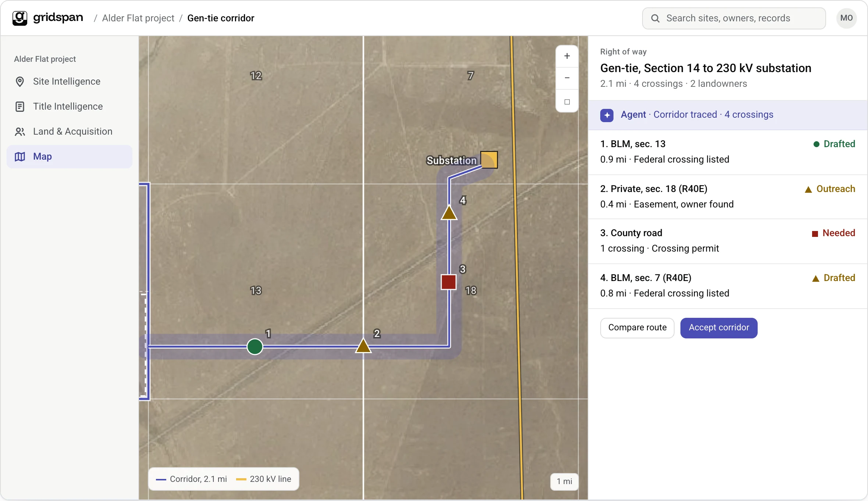Select the Map sidebar item
Screen dimensions: 868x501
coord(69,156)
